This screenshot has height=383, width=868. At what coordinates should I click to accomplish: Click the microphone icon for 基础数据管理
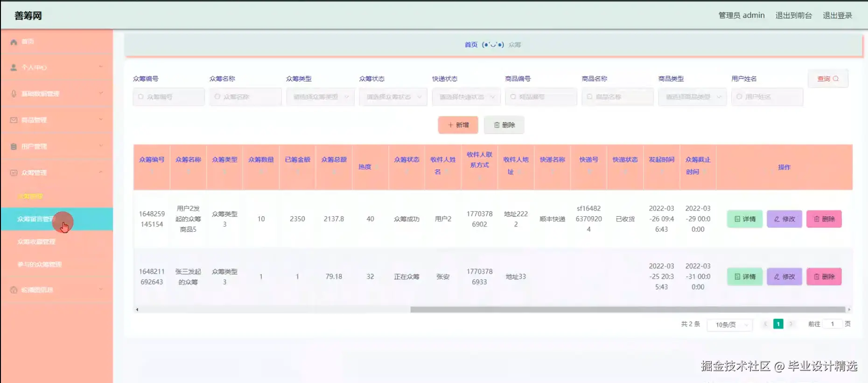coord(14,94)
